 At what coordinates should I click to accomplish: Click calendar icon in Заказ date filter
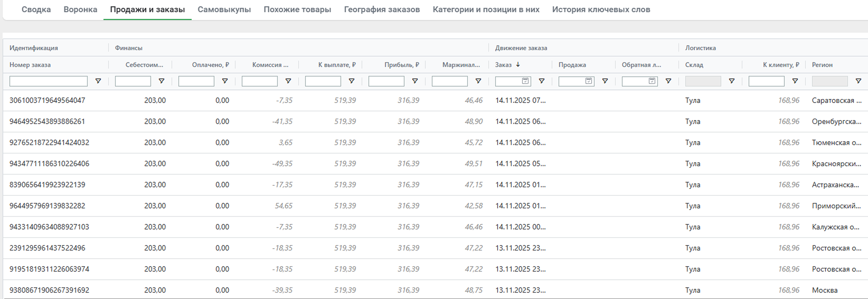pyautogui.click(x=525, y=81)
